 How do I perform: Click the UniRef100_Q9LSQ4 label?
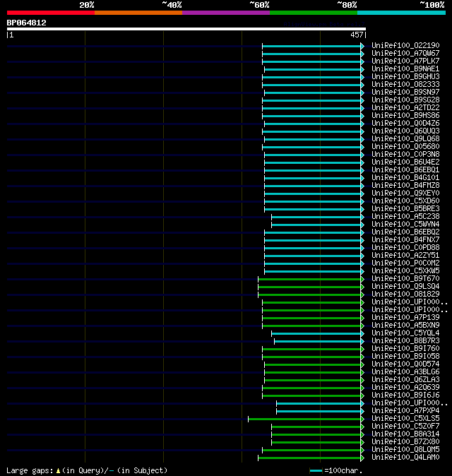click(x=405, y=287)
